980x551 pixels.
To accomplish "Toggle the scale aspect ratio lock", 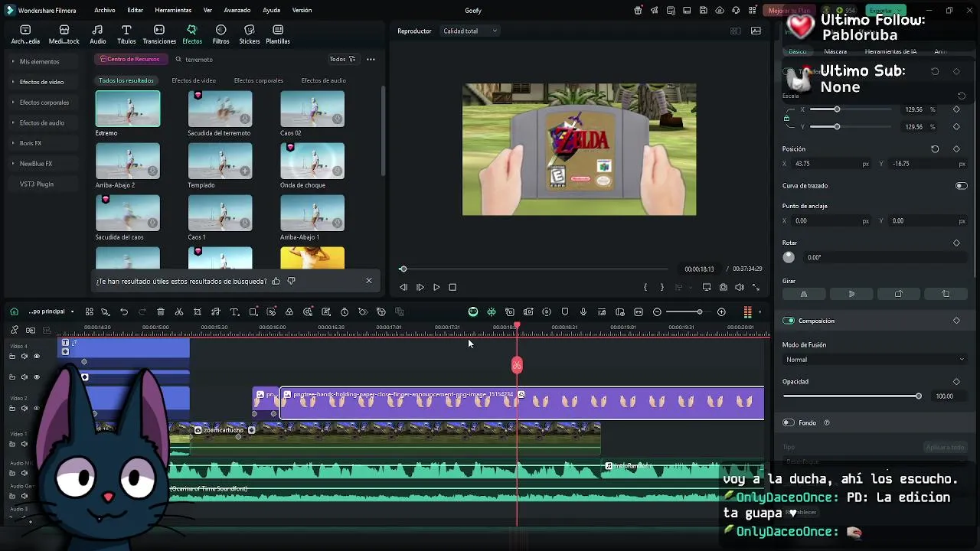I will [x=786, y=119].
